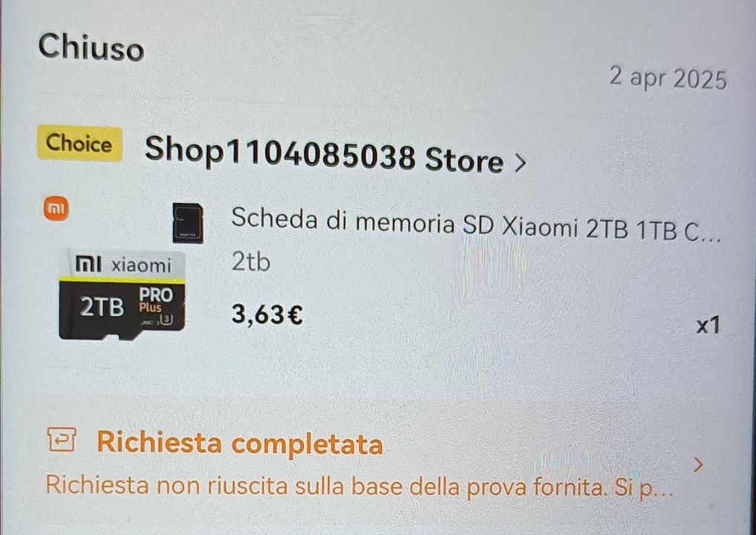The image size is (756, 535).
Task: Expand request details with orange chevron
Action: 697,465
